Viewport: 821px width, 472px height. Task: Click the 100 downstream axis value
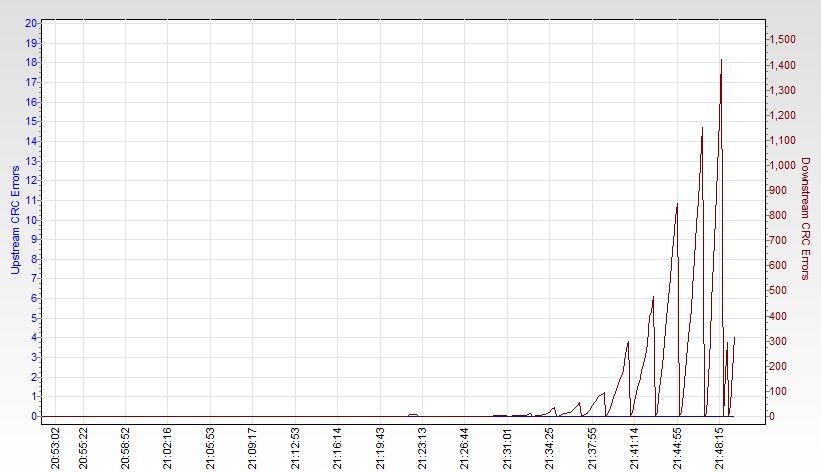pyautogui.click(x=778, y=391)
